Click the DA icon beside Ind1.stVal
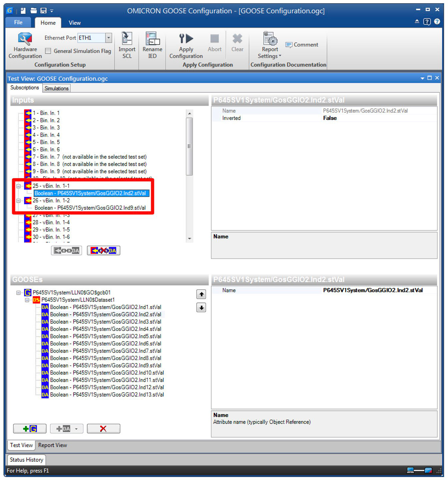448x480 pixels. 45,307
